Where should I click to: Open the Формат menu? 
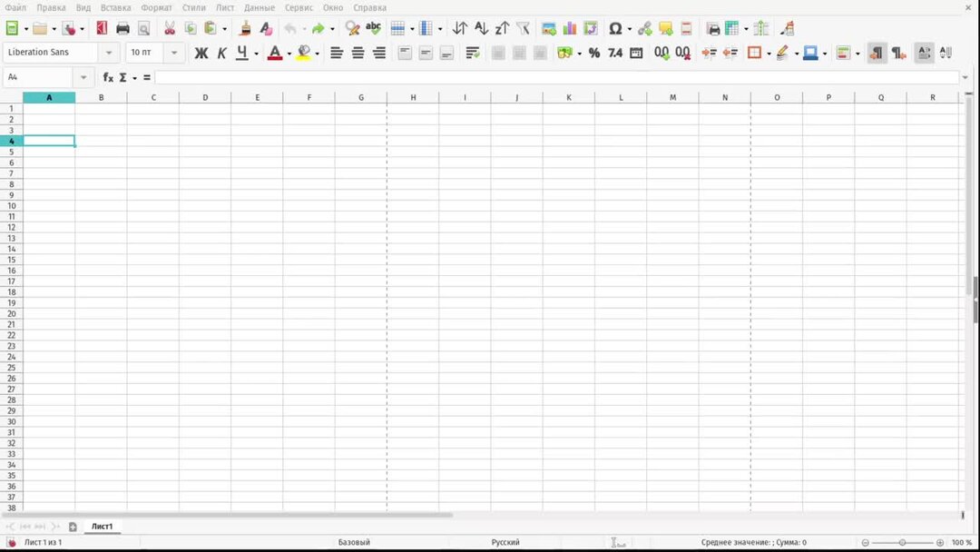click(156, 7)
